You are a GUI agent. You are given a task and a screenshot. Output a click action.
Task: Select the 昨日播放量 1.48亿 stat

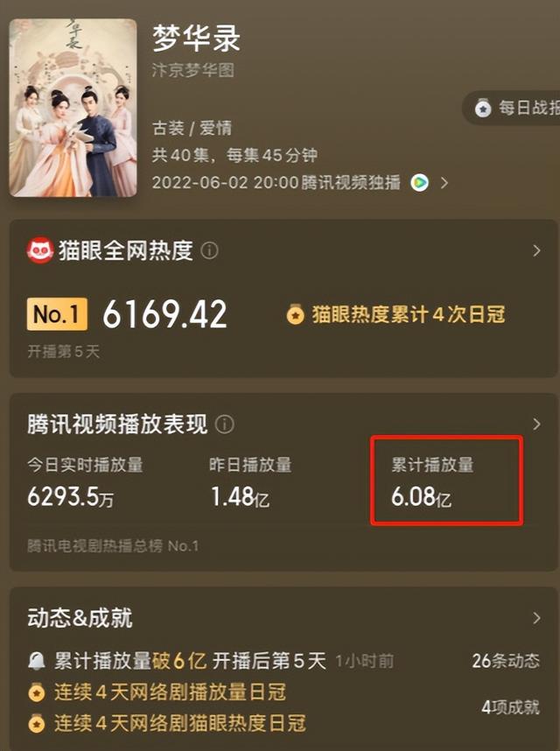(x=250, y=481)
